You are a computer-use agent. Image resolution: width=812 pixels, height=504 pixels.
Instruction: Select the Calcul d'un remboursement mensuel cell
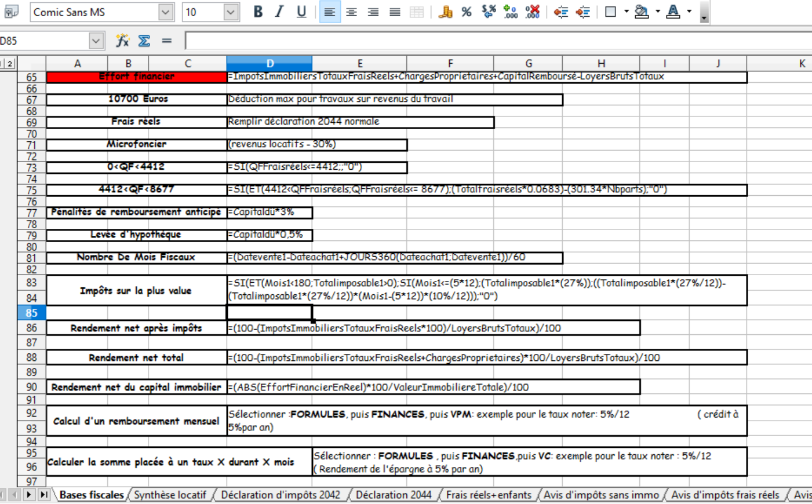tap(136, 421)
